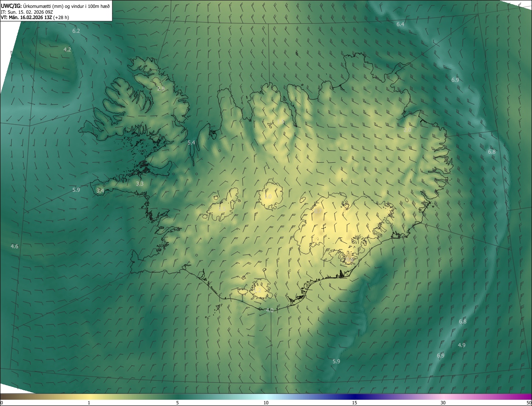This screenshot has width=532, height=406.
Task: Click the '4.0' value at the south coast
Action: (270, 310)
